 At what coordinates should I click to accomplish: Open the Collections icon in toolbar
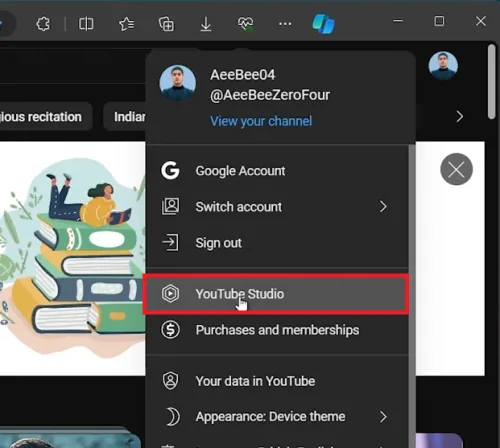[x=166, y=24]
